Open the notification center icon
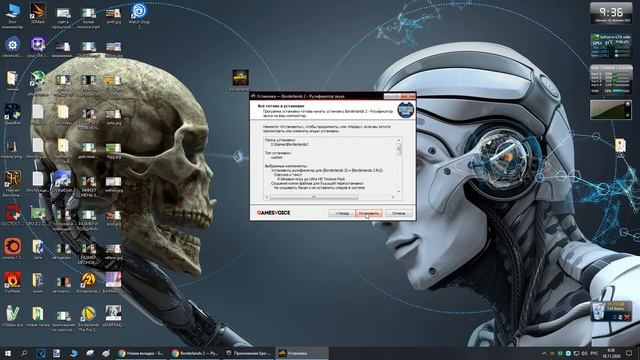The width and height of the screenshot is (640, 360). 630,353
